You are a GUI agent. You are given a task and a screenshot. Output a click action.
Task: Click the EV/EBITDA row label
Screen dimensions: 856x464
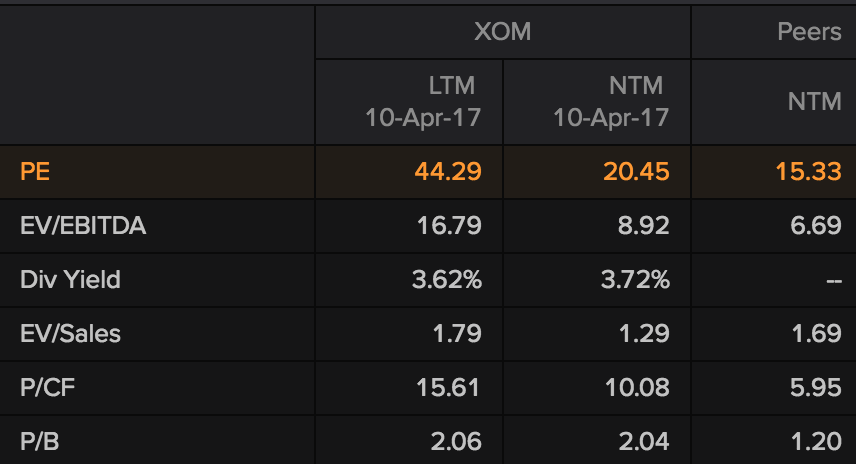tap(83, 226)
